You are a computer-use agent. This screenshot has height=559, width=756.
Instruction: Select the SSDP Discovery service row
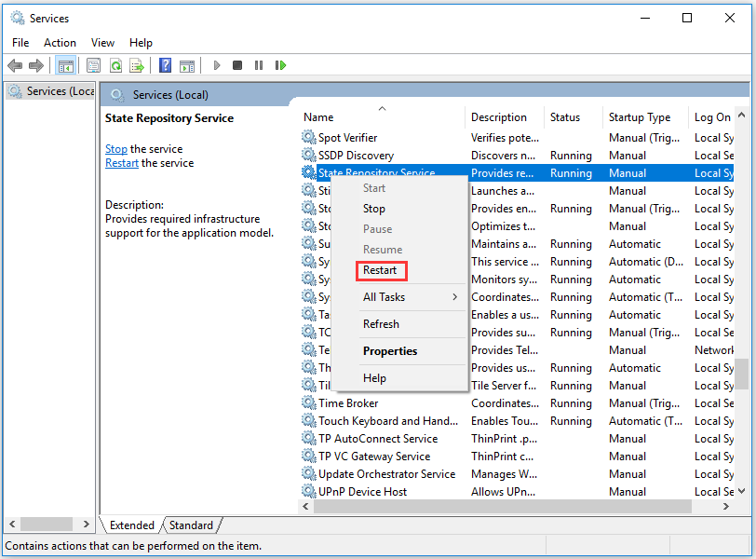(517, 156)
